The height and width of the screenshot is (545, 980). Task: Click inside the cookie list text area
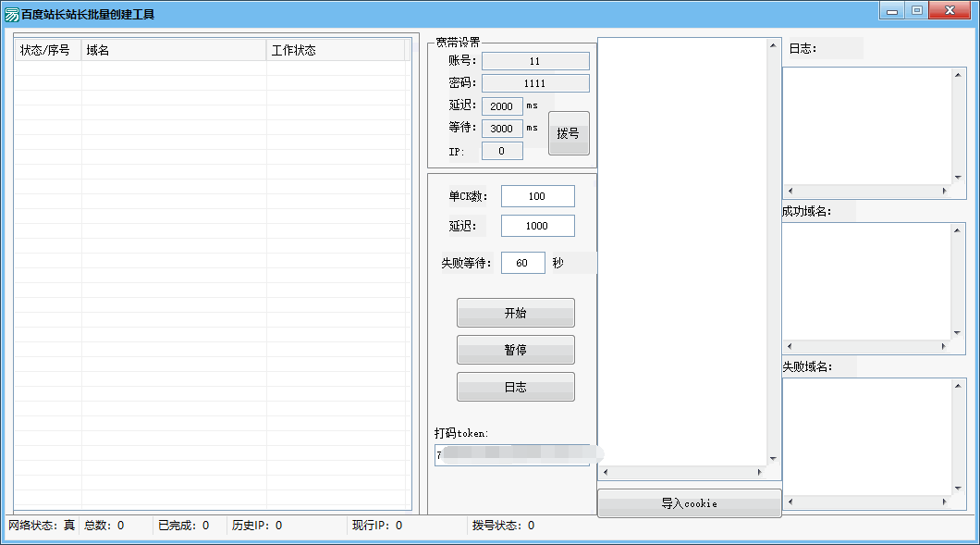[x=682, y=252]
